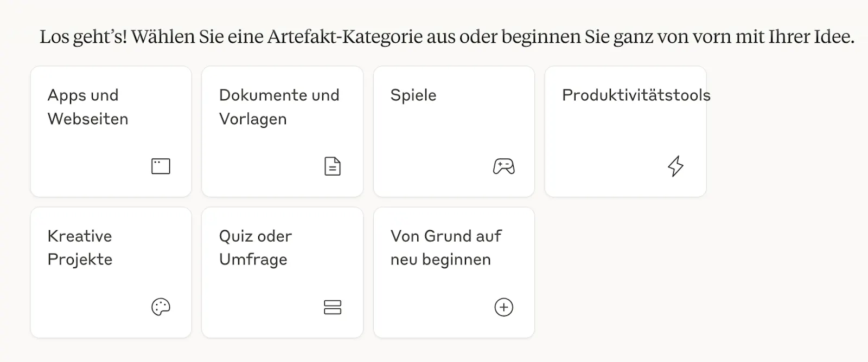Choose the "Quiz oder Umfrage" label
This screenshot has width=868, height=362.
[x=255, y=248]
